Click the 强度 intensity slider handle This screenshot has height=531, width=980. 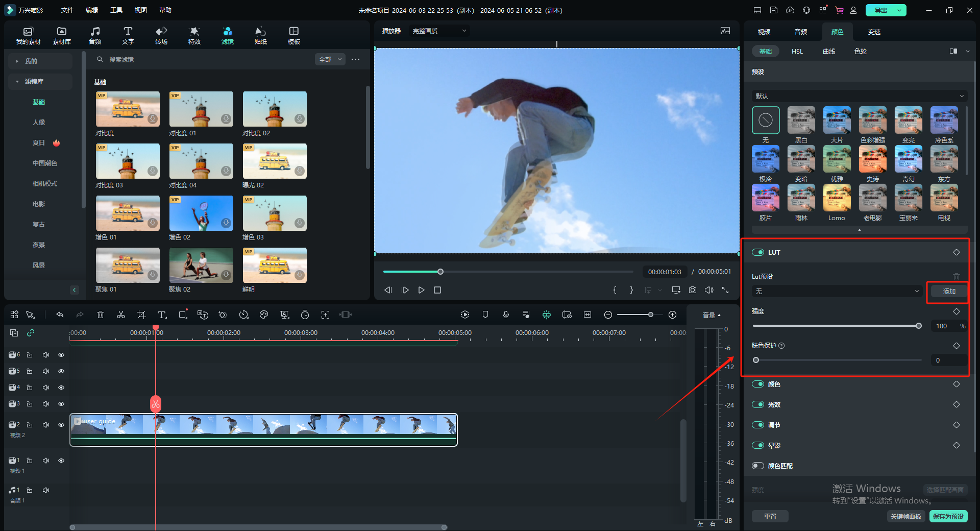pos(919,326)
